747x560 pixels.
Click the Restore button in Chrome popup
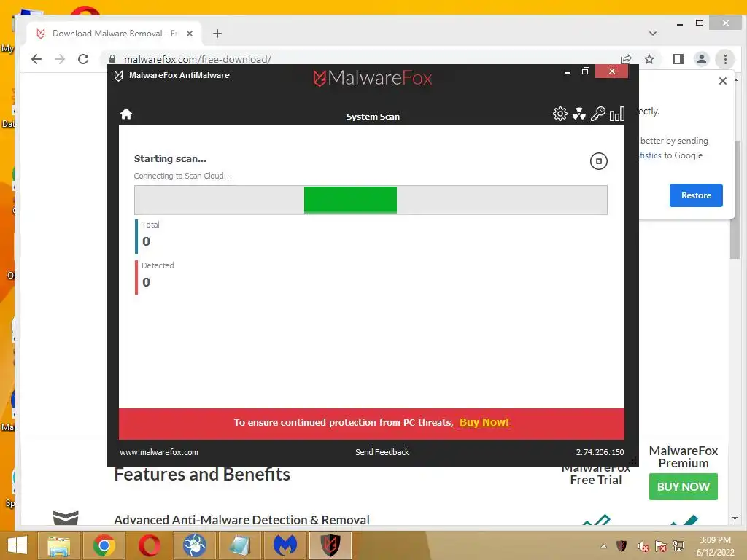tap(695, 195)
